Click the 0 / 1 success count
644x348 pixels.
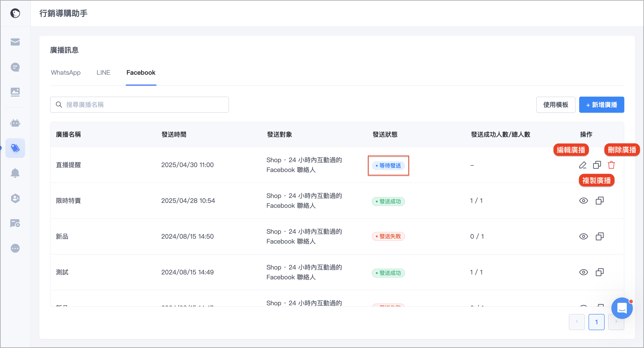[x=477, y=236]
